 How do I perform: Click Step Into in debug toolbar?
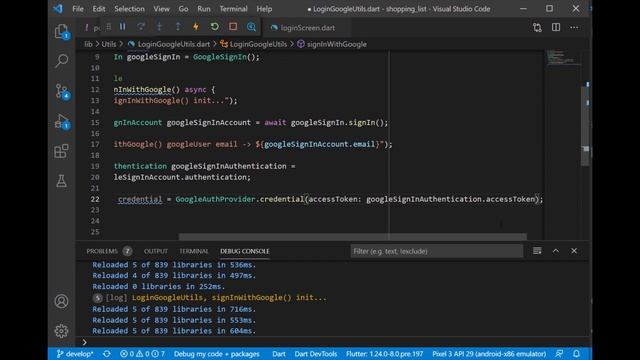160,27
